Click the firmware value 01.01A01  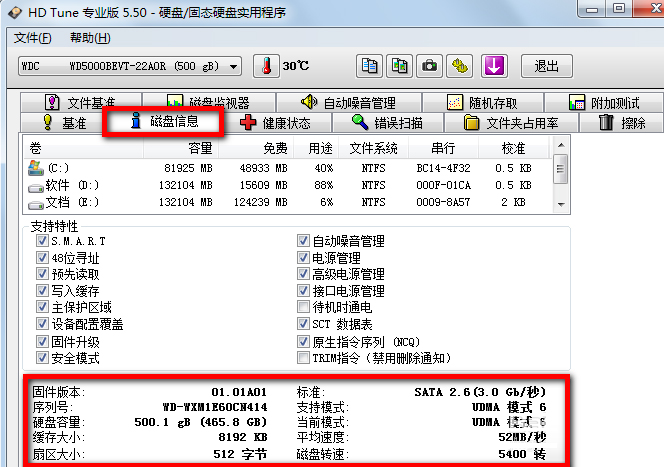239,392
